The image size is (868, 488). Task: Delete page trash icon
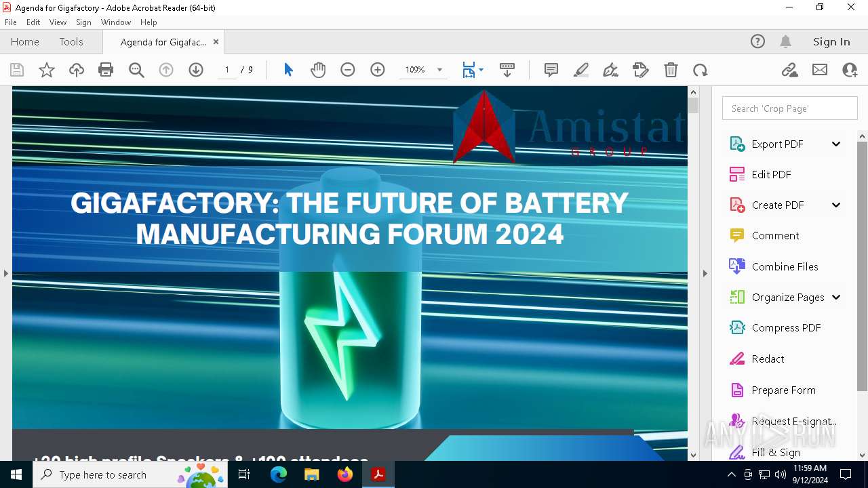coord(671,70)
